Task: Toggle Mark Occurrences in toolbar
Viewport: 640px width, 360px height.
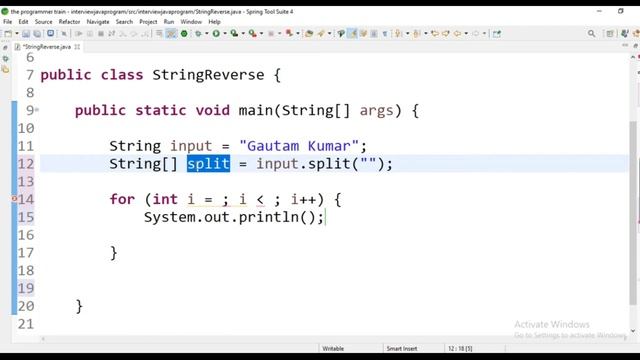Action: point(352,33)
